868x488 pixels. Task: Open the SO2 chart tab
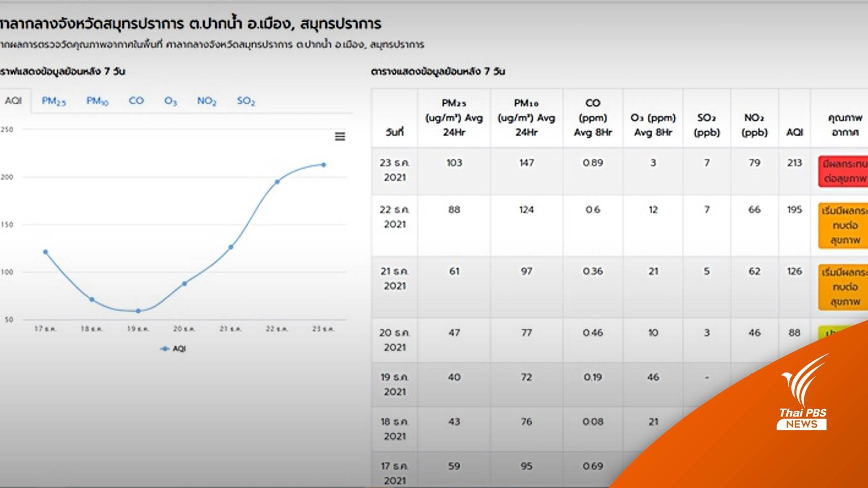pos(245,101)
